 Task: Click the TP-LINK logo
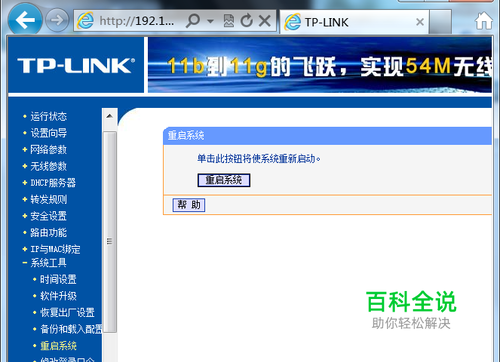coord(76,65)
